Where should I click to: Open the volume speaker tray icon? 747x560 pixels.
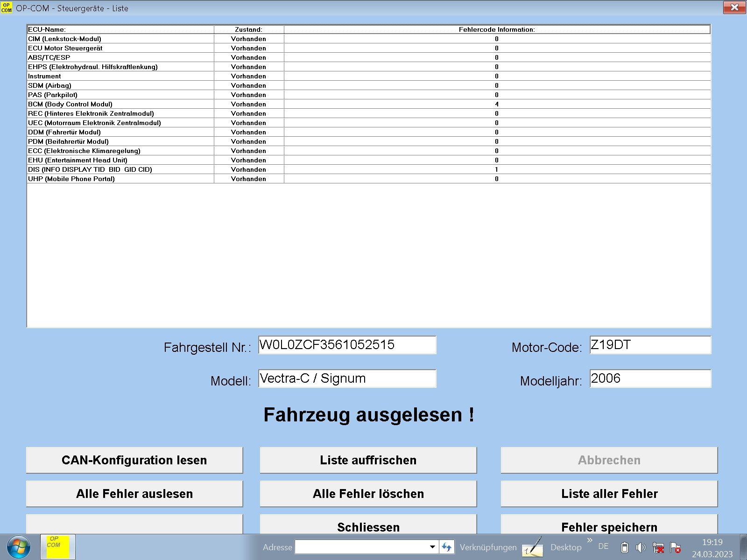641,547
